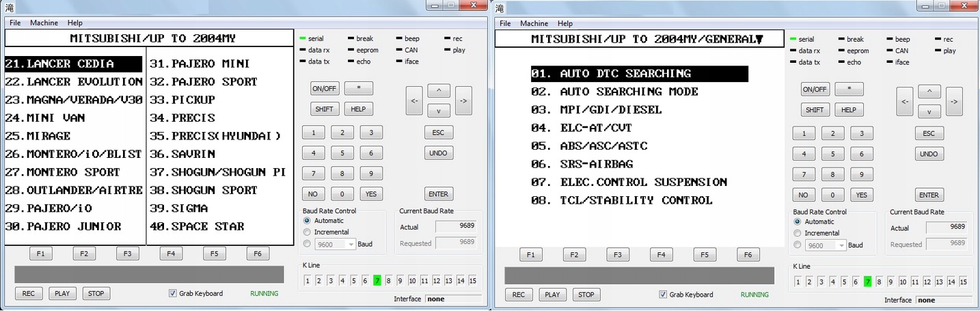The width and height of the screenshot is (980, 311).
Task: Click gray recording bar in left window
Action: coord(149,274)
